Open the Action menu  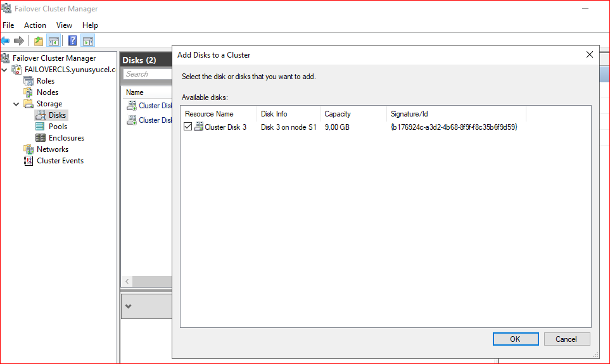35,25
